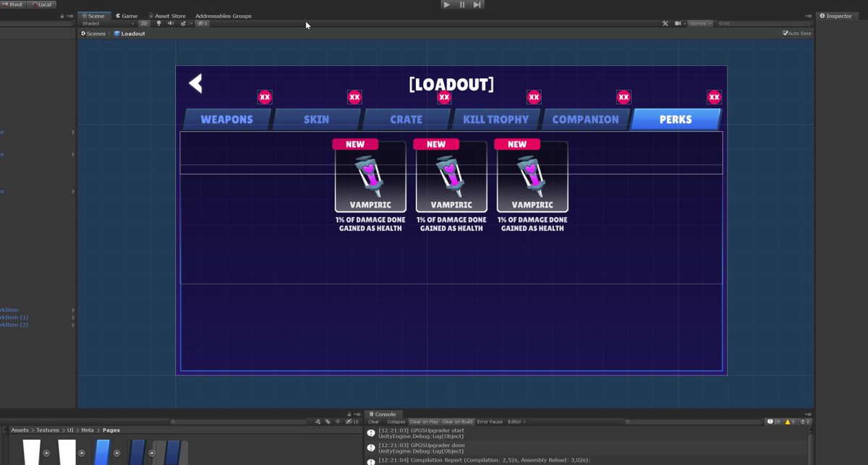868x465 pixels.
Task: Toggle scene audio speaker icon
Action: (171, 23)
